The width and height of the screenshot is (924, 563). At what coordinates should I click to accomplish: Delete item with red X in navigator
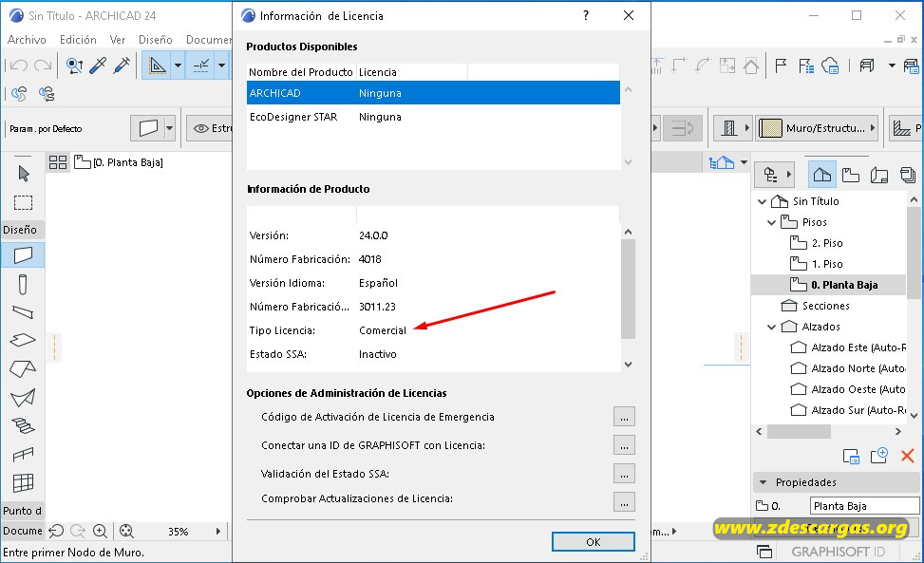point(908,455)
